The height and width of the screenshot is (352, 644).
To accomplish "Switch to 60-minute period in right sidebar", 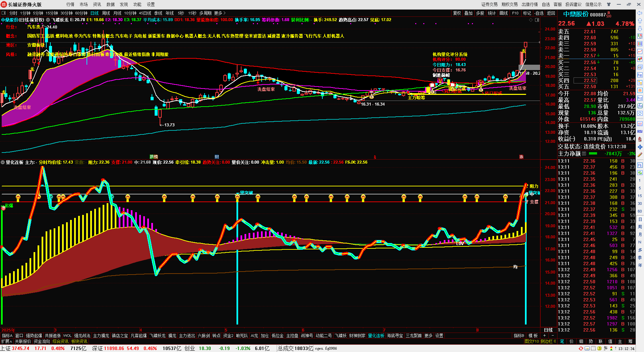I will click(x=640, y=211).
